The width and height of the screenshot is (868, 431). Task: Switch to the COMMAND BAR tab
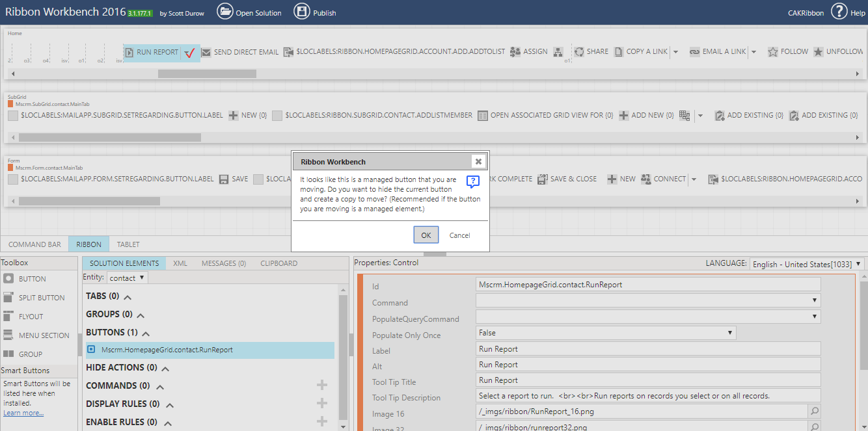34,244
